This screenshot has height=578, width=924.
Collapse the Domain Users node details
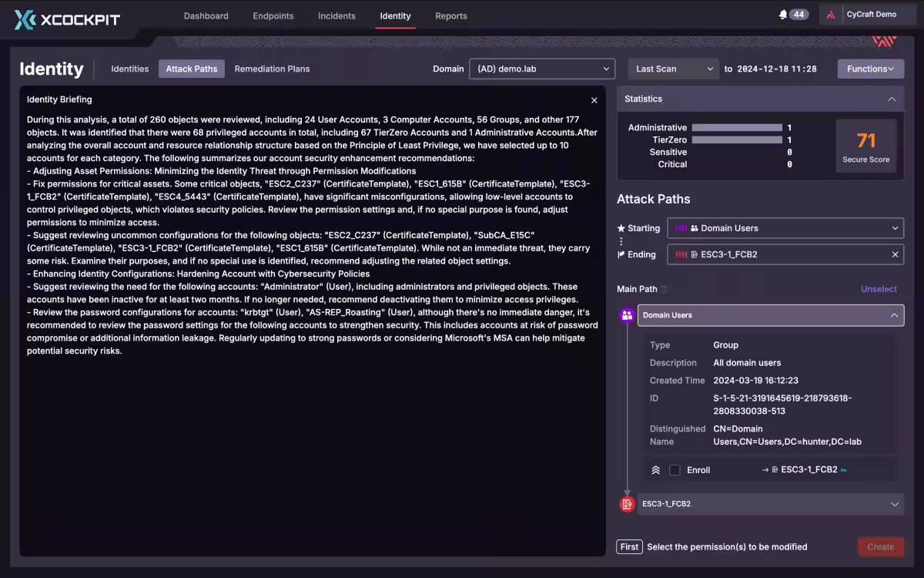click(894, 315)
